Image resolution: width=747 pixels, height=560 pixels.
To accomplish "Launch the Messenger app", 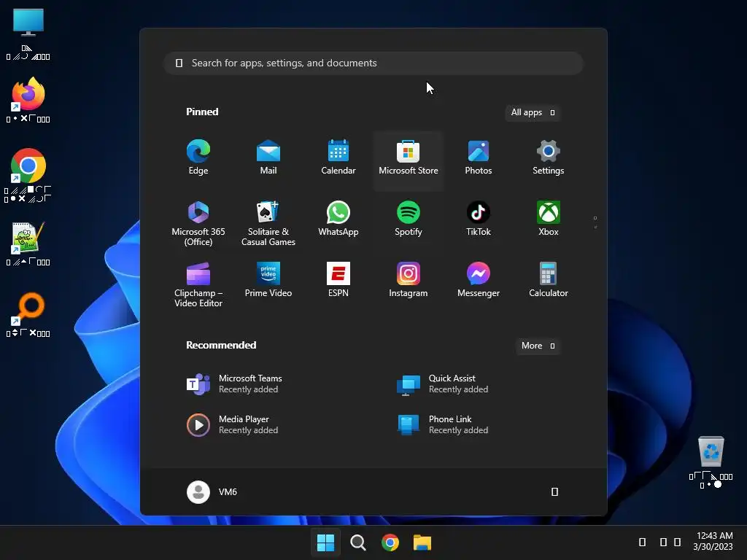I will pyautogui.click(x=479, y=281).
